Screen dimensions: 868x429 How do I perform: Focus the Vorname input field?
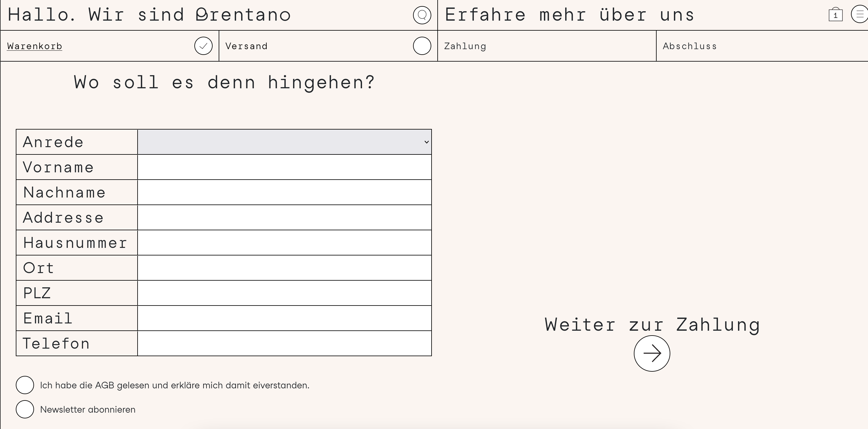(284, 167)
